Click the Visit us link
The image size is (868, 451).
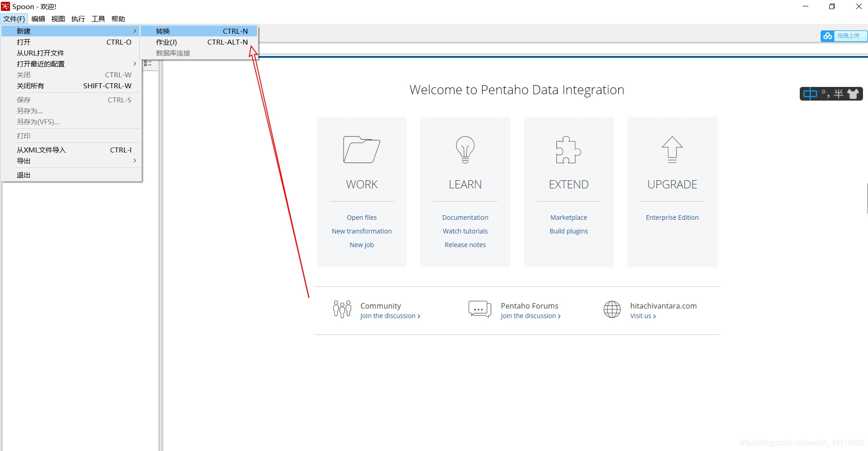pos(643,316)
